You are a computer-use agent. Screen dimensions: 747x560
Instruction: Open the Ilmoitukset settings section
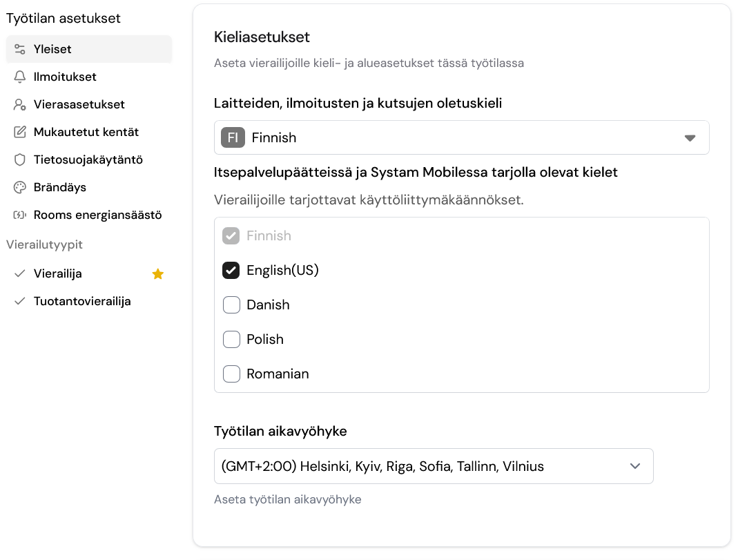click(x=65, y=77)
